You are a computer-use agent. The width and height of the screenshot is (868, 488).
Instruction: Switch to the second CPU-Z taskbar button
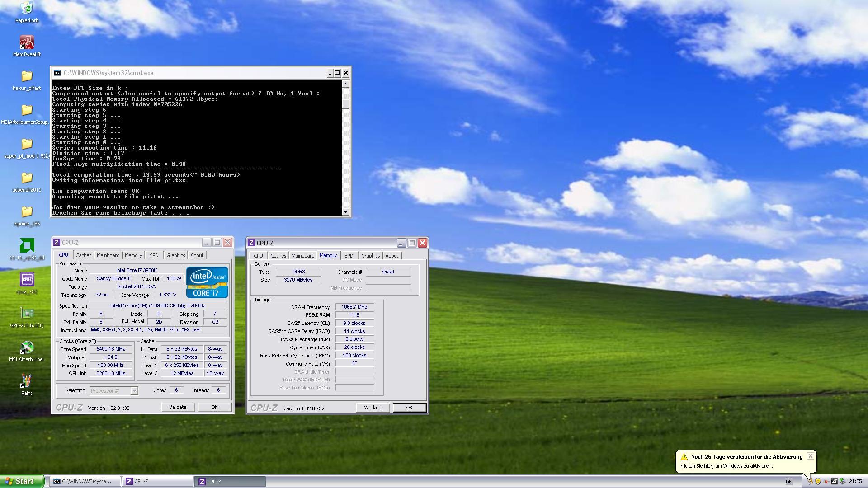coord(230,482)
